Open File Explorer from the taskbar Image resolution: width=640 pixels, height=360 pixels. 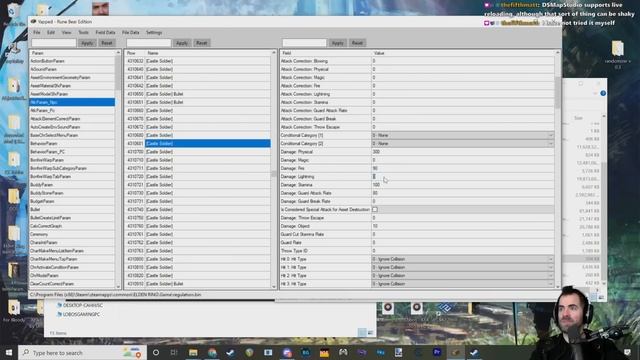(x=193, y=353)
